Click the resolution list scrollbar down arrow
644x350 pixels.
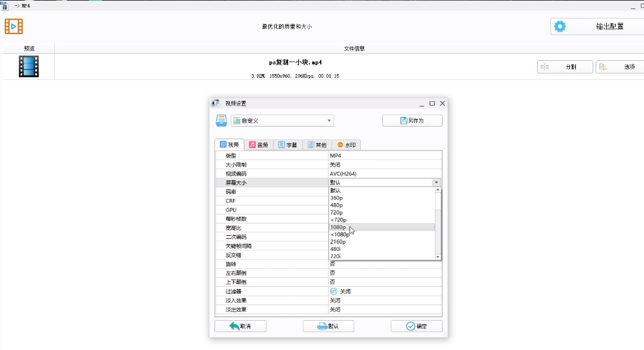coord(438,256)
